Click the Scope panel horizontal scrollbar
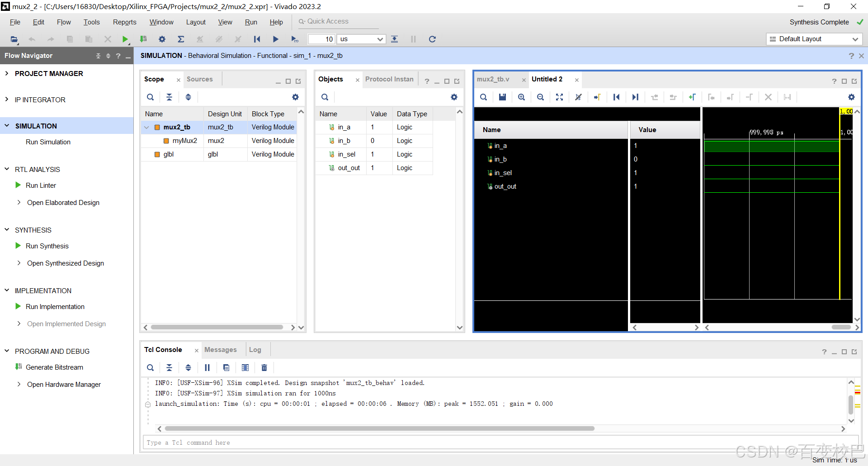Screen dimensions: 868x466 217,327
